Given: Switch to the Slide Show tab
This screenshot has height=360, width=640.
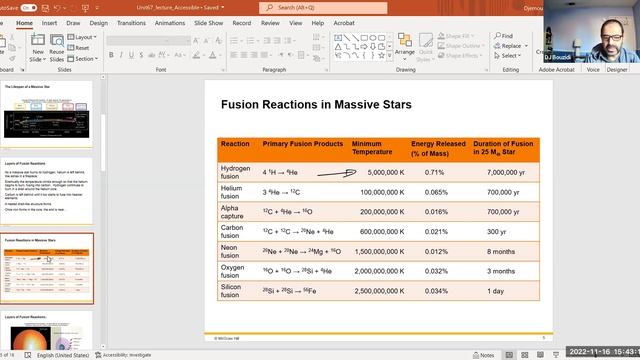Looking at the screenshot, I should click(x=209, y=23).
